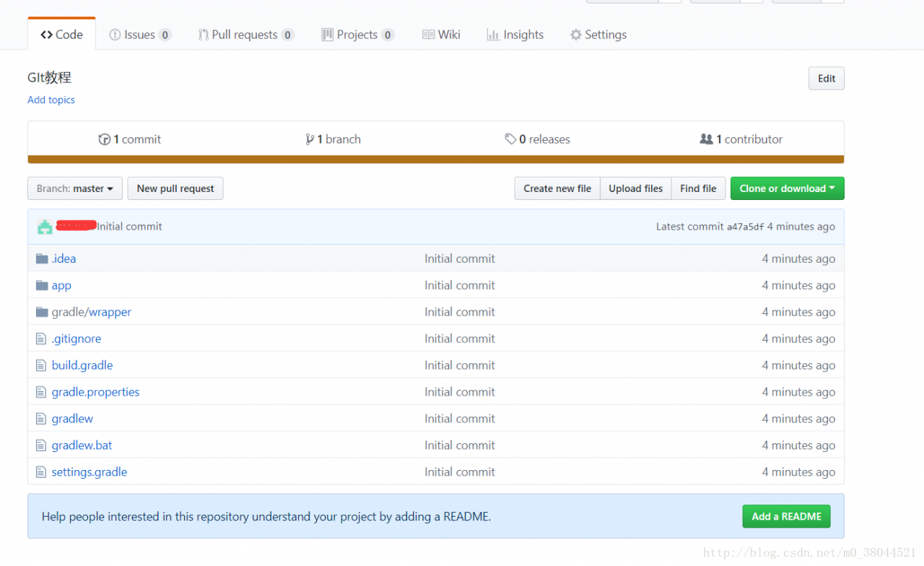Open the .idea folder link
The width and height of the screenshot is (924, 566).
tap(64, 258)
